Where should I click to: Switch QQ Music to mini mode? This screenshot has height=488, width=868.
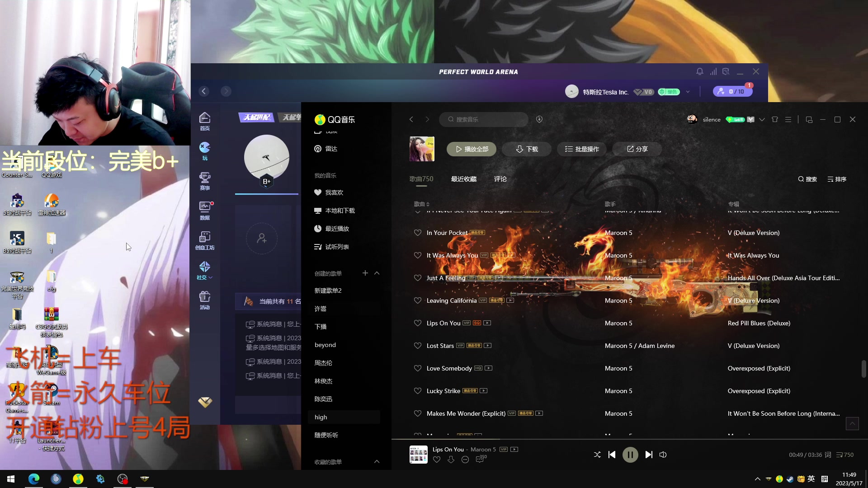[x=809, y=119]
